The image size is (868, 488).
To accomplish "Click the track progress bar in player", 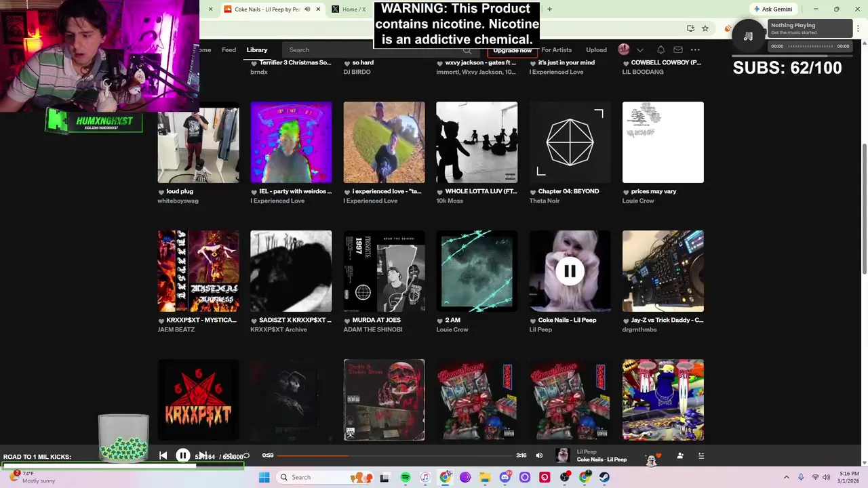I will pos(395,455).
